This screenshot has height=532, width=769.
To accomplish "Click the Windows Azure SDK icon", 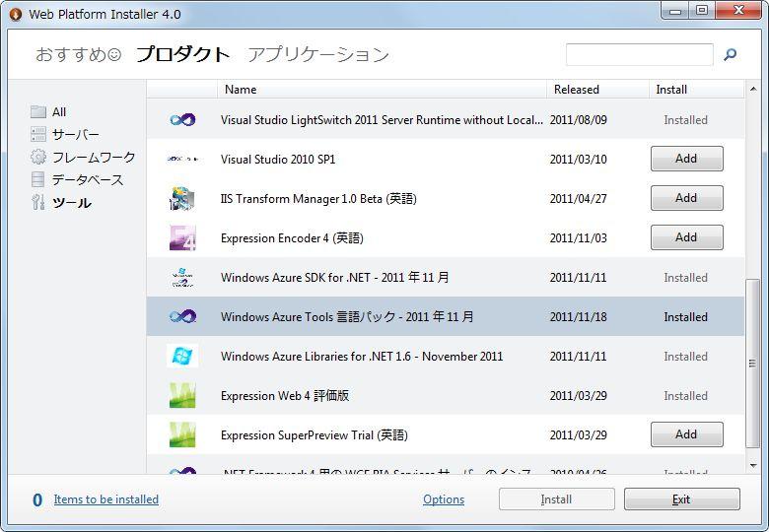I will [x=182, y=277].
